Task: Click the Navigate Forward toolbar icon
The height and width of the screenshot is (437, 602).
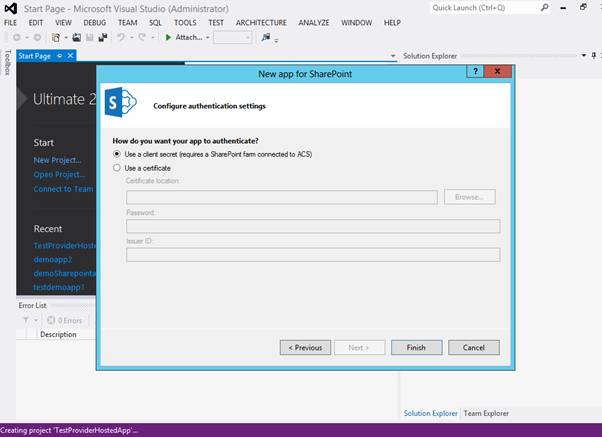Action: coord(37,37)
